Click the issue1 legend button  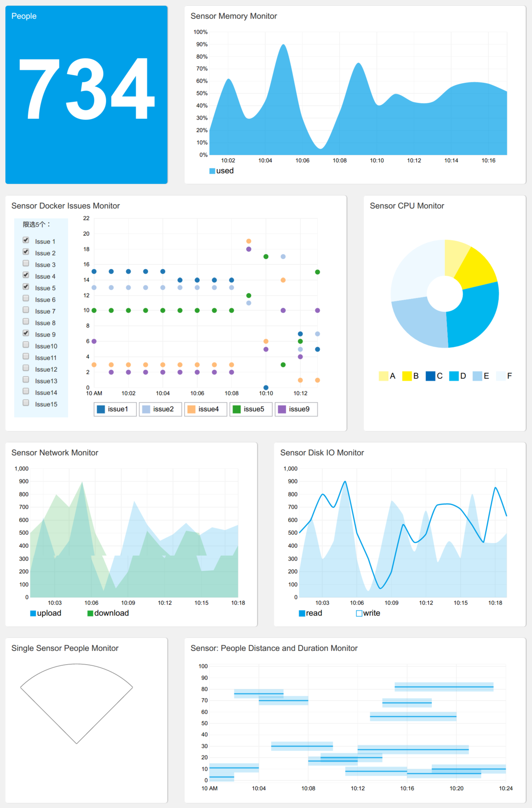click(x=115, y=409)
